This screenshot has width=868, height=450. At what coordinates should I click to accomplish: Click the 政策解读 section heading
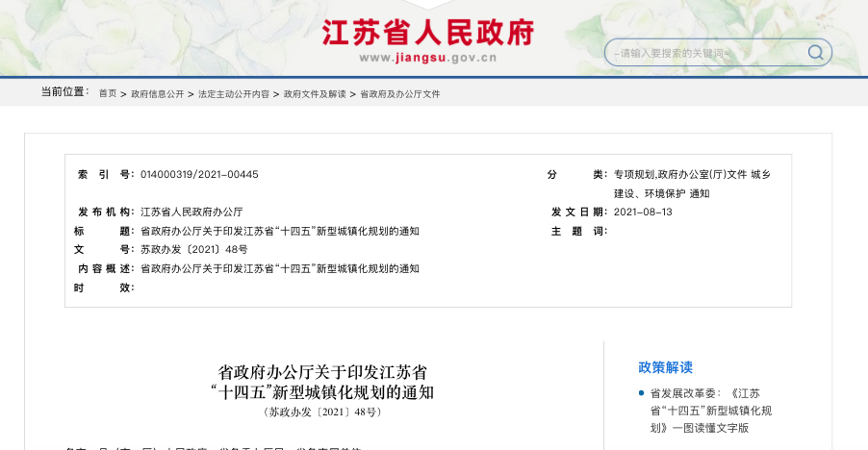(x=665, y=367)
